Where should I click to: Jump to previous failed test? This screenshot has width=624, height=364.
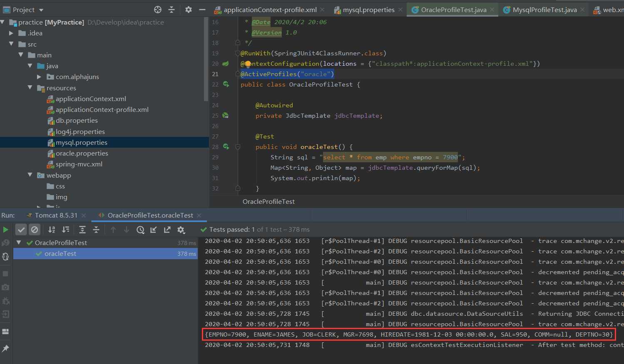coord(113,230)
